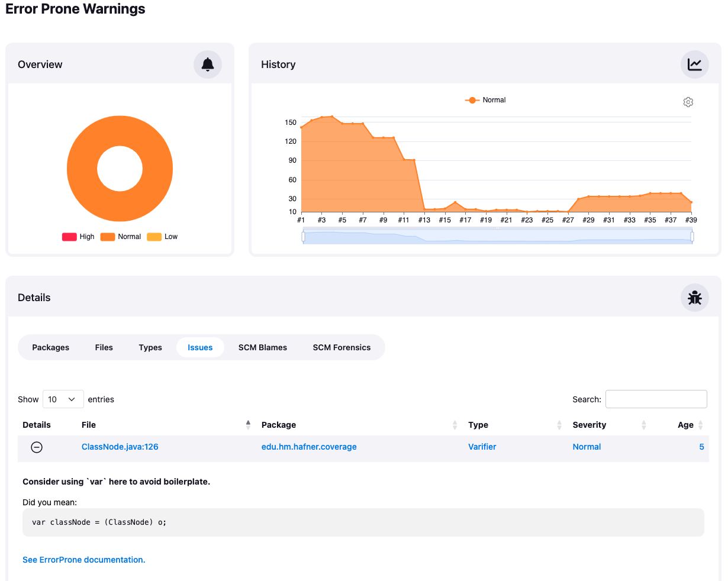Click the zoom range slider below the History chart
The width and height of the screenshot is (728, 581).
pos(497,235)
